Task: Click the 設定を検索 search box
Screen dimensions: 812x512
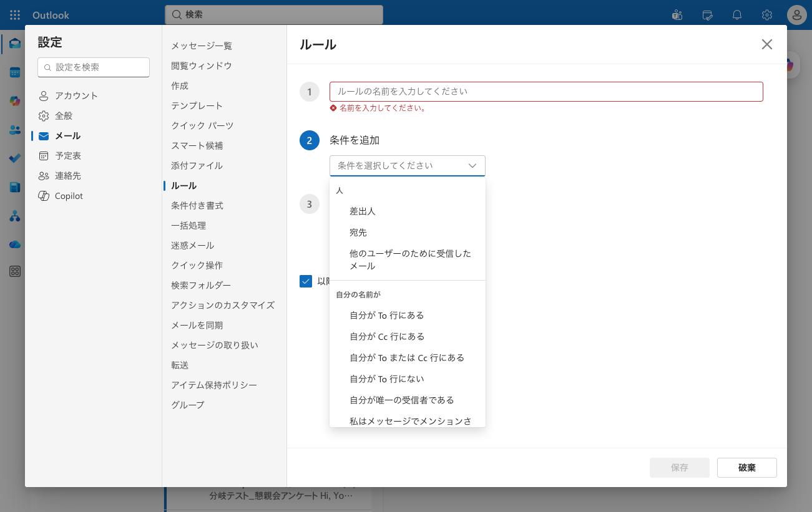Action: click(94, 67)
